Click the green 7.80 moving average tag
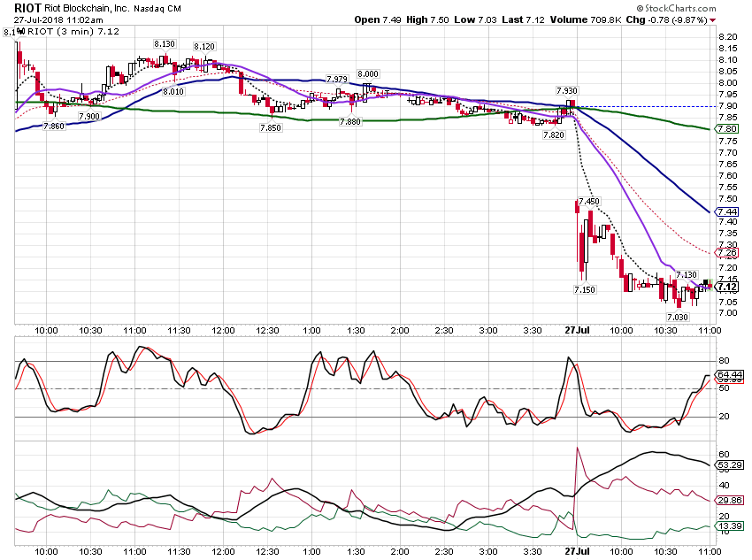The width and height of the screenshot is (752, 560). point(726,129)
